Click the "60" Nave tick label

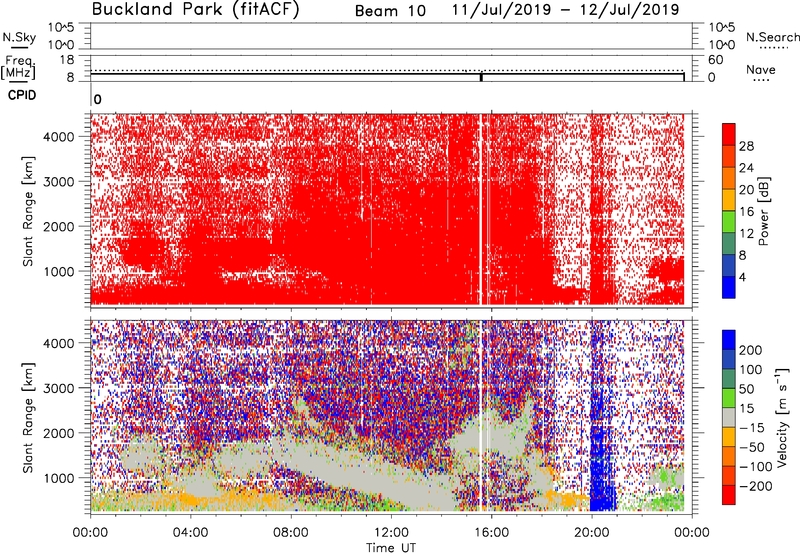715,60
